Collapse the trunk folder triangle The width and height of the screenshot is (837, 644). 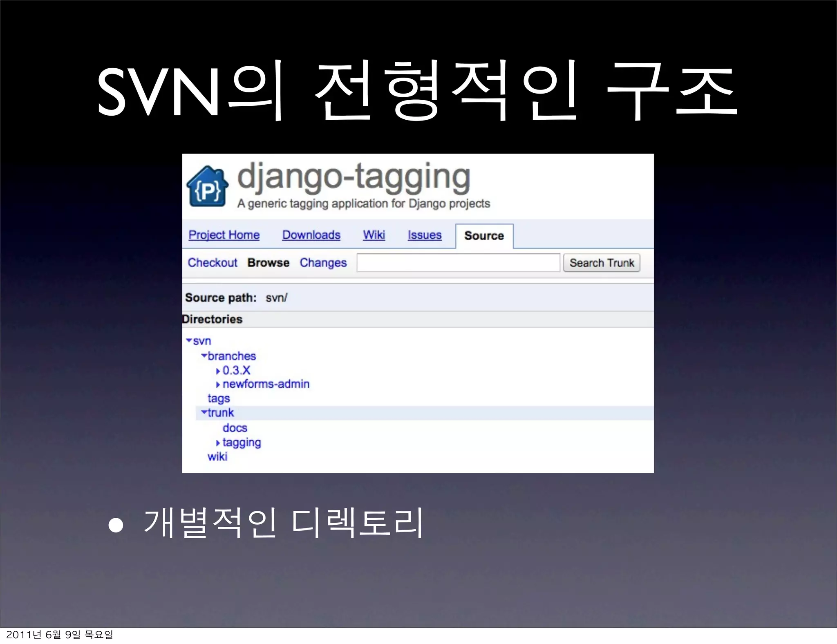(x=204, y=412)
